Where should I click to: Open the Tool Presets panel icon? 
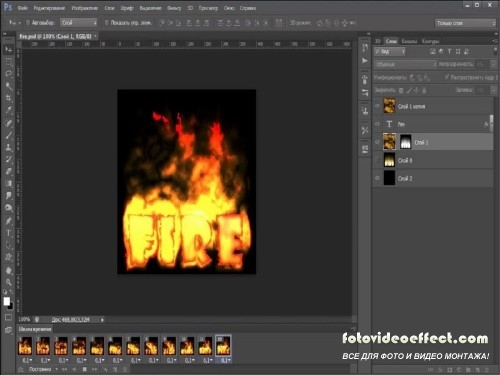pos(365,130)
